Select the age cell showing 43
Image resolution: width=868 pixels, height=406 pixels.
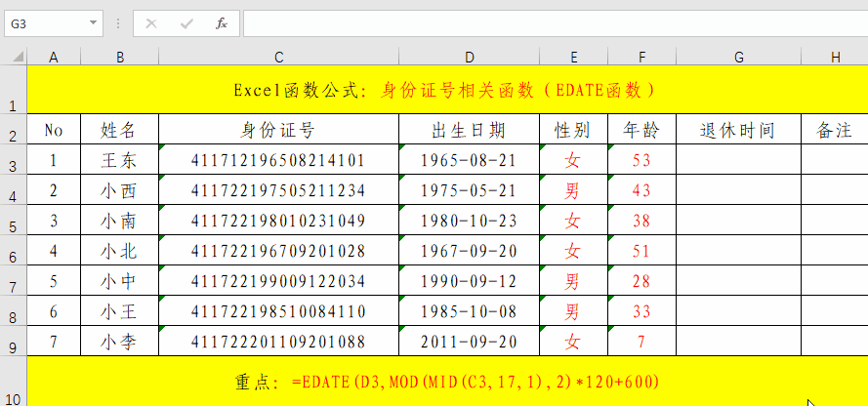tap(641, 190)
